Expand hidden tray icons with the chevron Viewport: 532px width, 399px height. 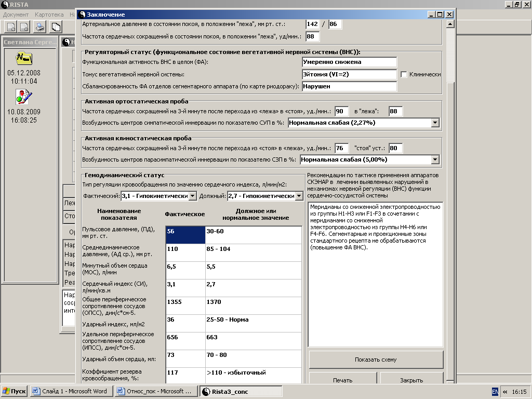click(505, 392)
